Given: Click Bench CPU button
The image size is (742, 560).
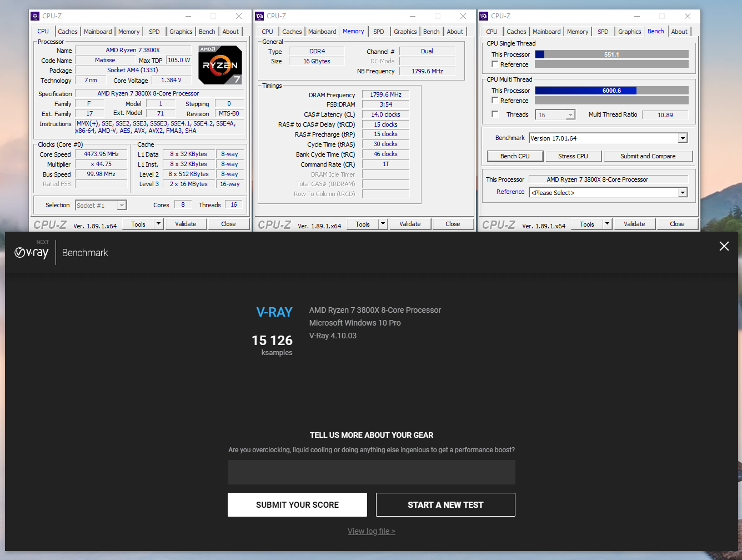Looking at the screenshot, I should pyautogui.click(x=515, y=156).
